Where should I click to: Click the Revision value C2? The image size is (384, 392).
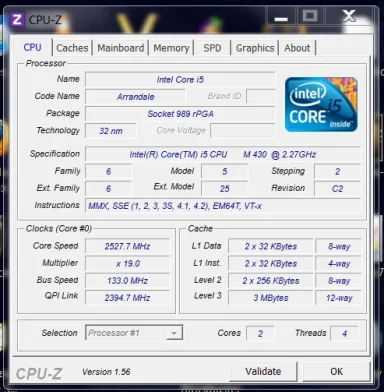(337, 189)
